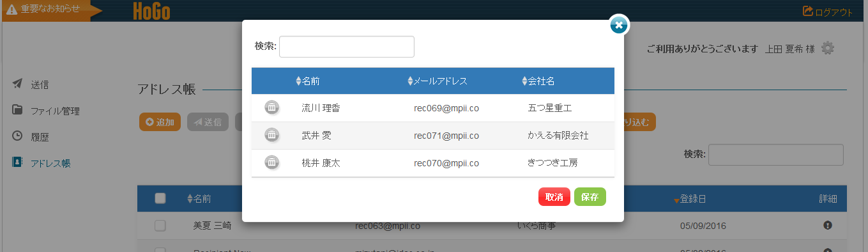Click the green 保存 button
The image size is (868, 252).
tap(590, 197)
